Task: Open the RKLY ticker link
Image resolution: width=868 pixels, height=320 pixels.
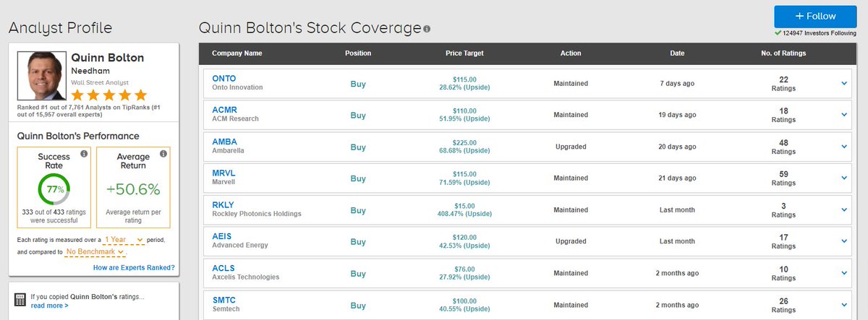Action: [224, 204]
